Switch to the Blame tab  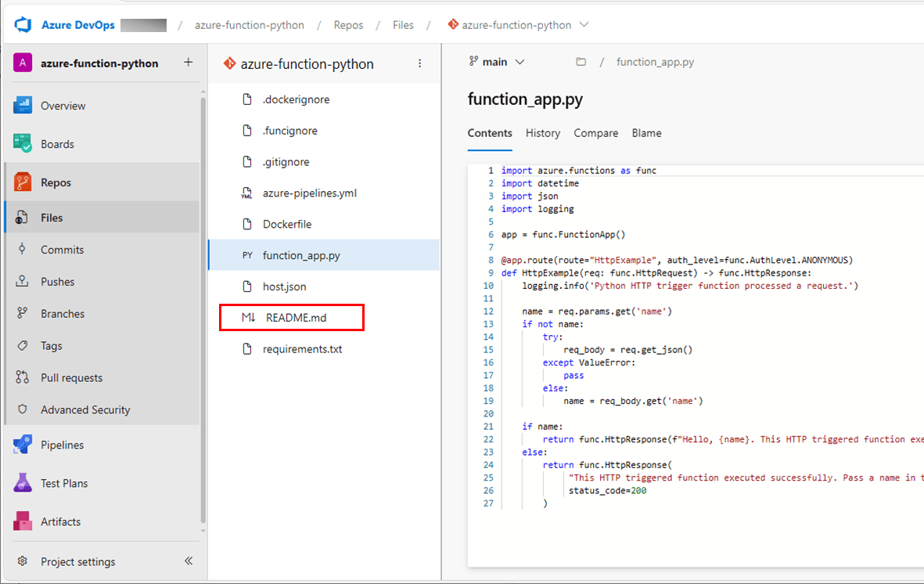click(x=646, y=133)
